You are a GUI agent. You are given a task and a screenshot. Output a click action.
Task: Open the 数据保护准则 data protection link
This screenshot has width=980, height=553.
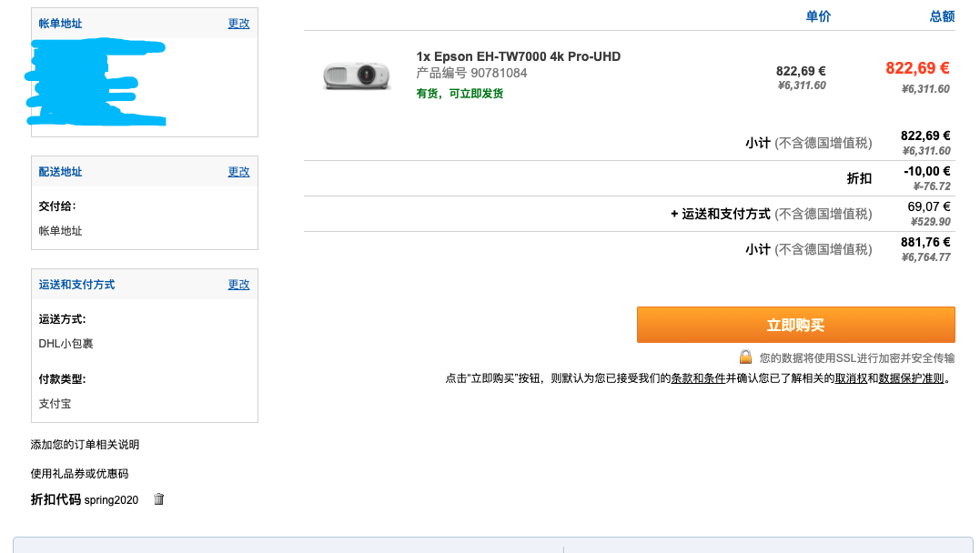click(x=911, y=378)
